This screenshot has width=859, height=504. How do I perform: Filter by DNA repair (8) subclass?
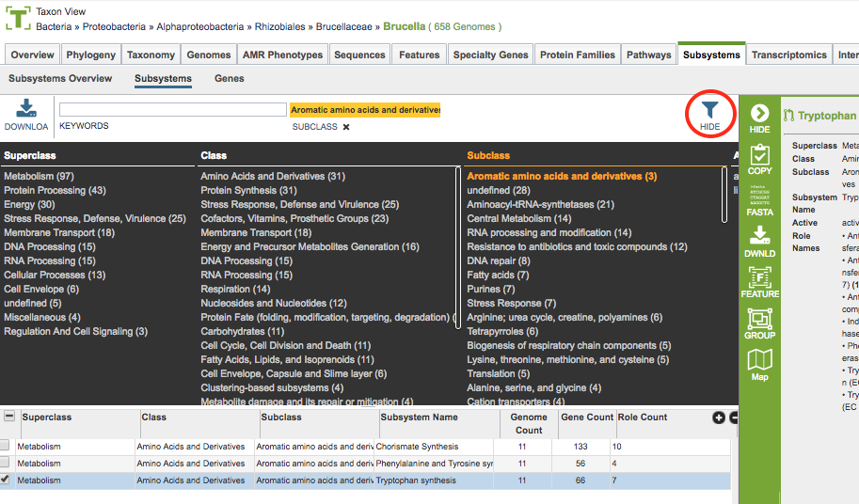pos(499,261)
